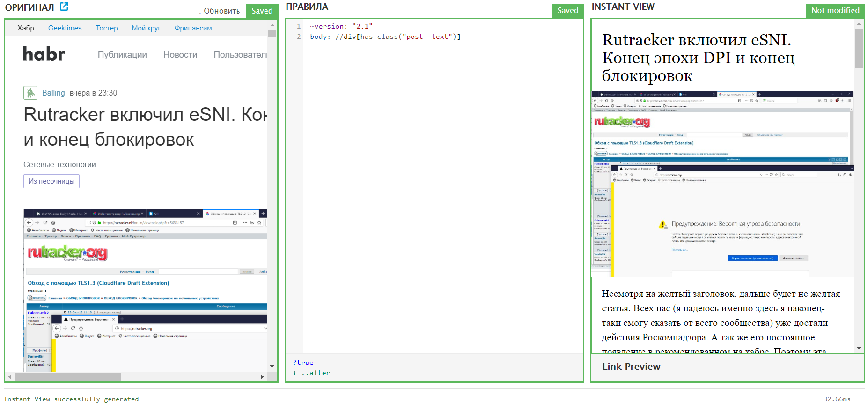This screenshot has width=868, height=406.
Task: Click the 'Instant View successfully generated' status text
Action: [71, 399]
